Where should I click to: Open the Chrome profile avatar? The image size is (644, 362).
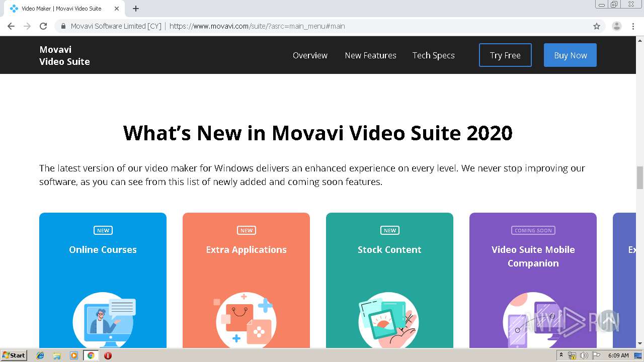pos(617,26)
